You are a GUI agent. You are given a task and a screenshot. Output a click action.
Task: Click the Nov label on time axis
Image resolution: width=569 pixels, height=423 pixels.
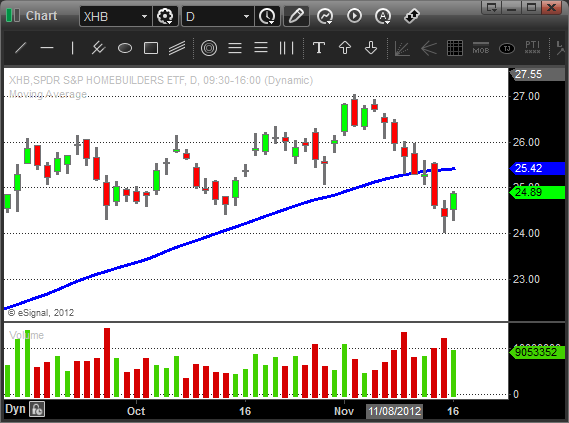point(344,411)
